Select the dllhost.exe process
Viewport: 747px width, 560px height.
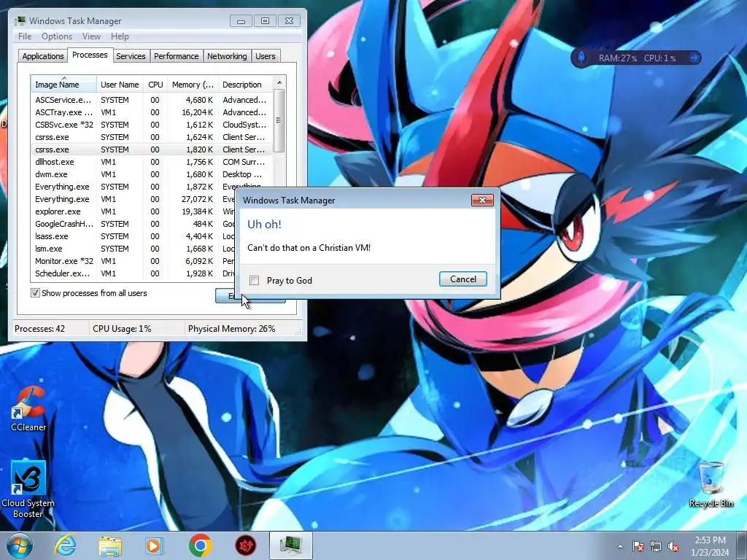click(152, 162)
